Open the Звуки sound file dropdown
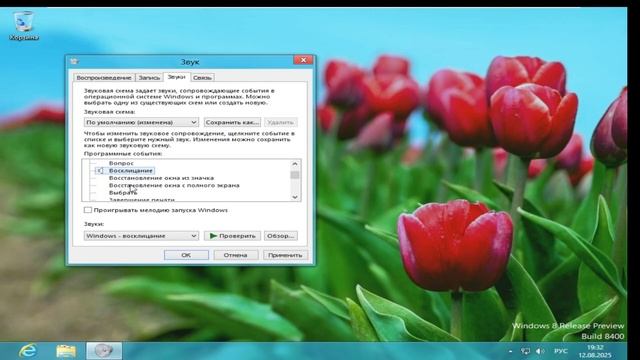 coord(141,236)
